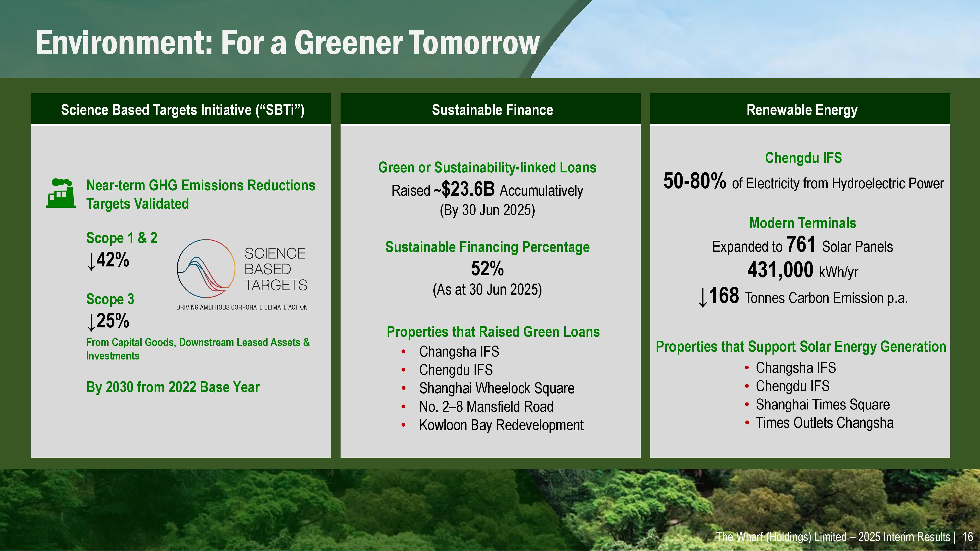980x551 pixels.
Task: Click the red bullet before Times Outlets Changsha
Action: [747, 423]
